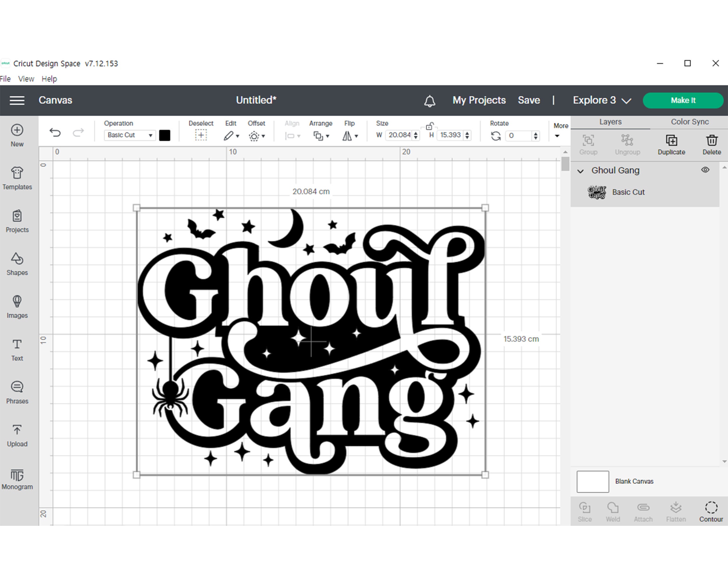Collapse the Ghoul Gang group
This screenshot has height=582, width=728.
581,171
